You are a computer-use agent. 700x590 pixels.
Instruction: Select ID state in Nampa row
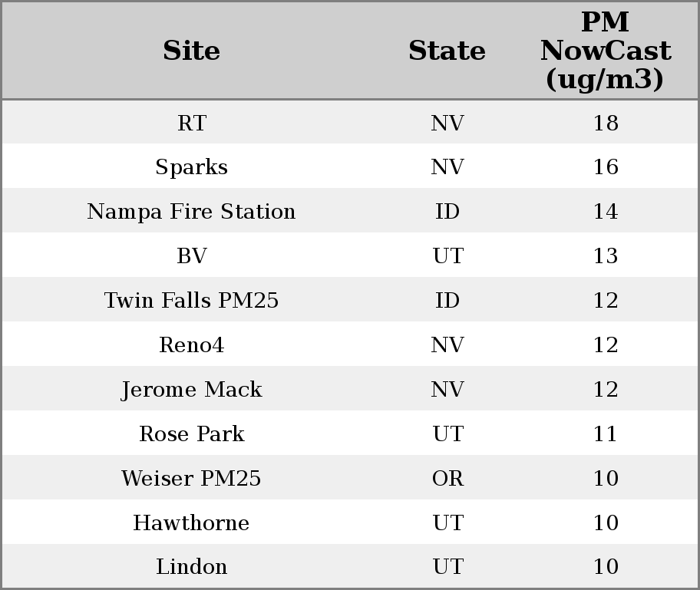click(447, 212)
